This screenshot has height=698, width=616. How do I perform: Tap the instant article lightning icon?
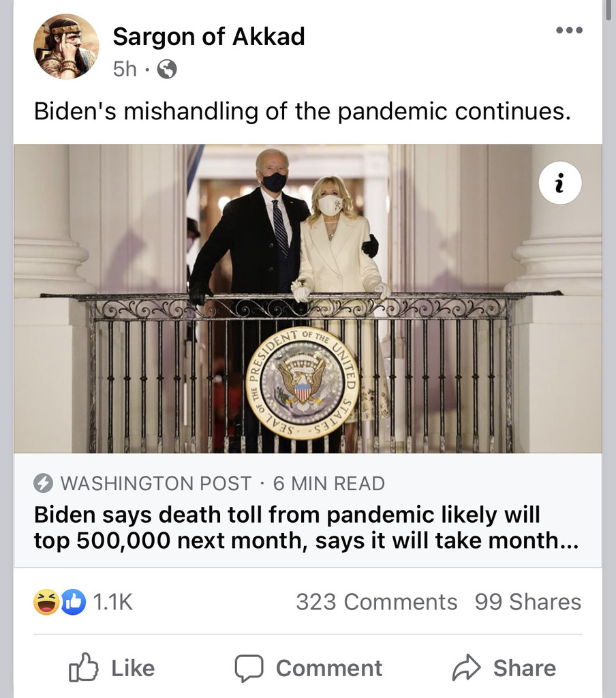click(43, 483)
